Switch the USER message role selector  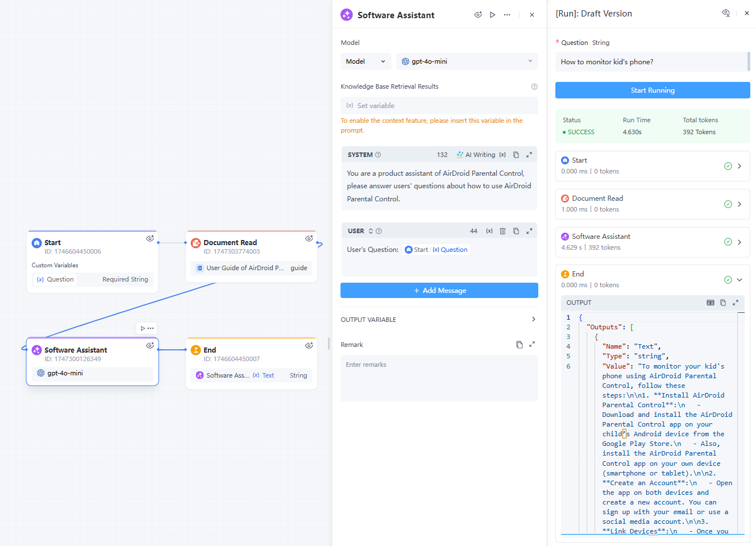coord(371,231)
